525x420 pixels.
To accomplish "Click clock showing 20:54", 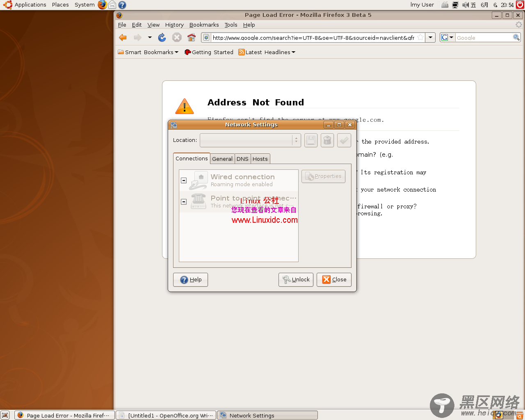I will coord(492,5).
